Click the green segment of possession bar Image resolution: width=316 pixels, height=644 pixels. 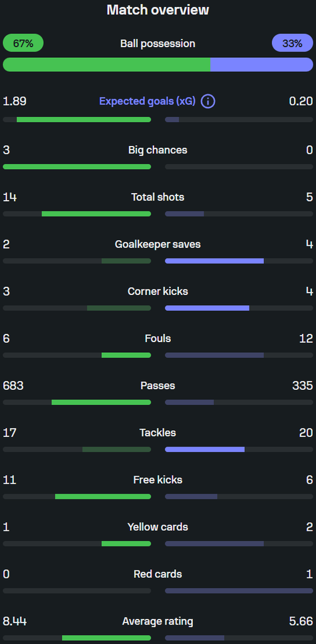click(107, 65)
